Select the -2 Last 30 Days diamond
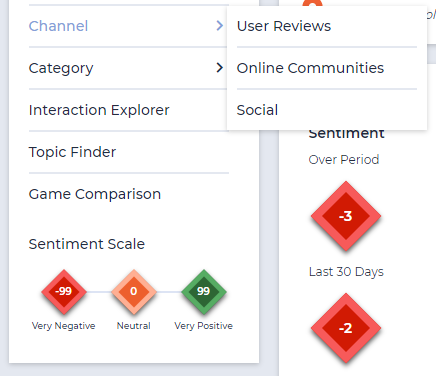Viewport: 436px width, 376px height. (346, 328)
